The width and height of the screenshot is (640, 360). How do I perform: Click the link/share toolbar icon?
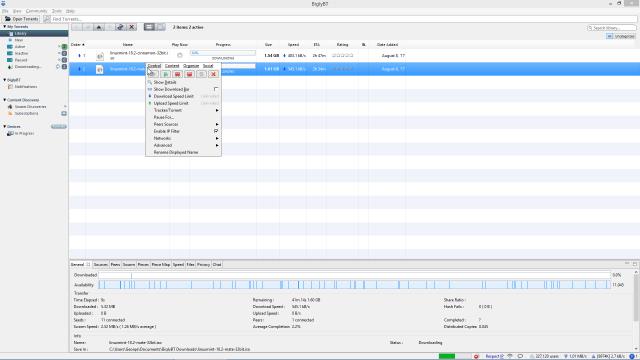point(120,27)
